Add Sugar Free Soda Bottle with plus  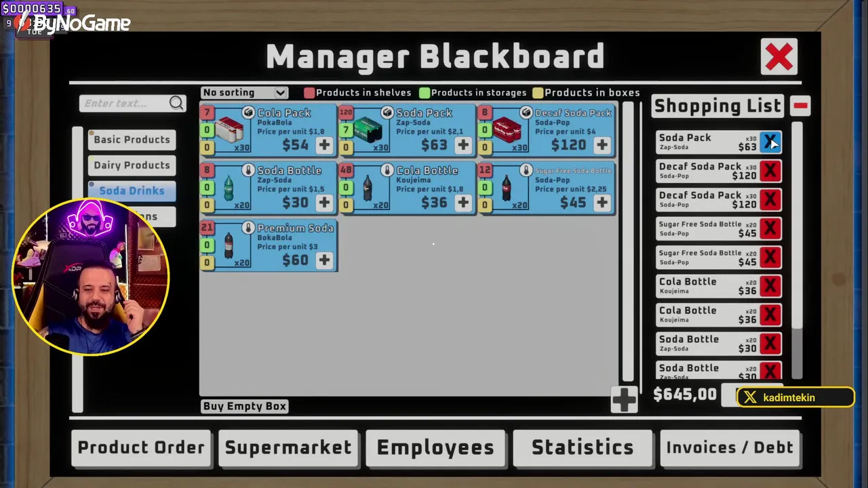click(602, 203)
